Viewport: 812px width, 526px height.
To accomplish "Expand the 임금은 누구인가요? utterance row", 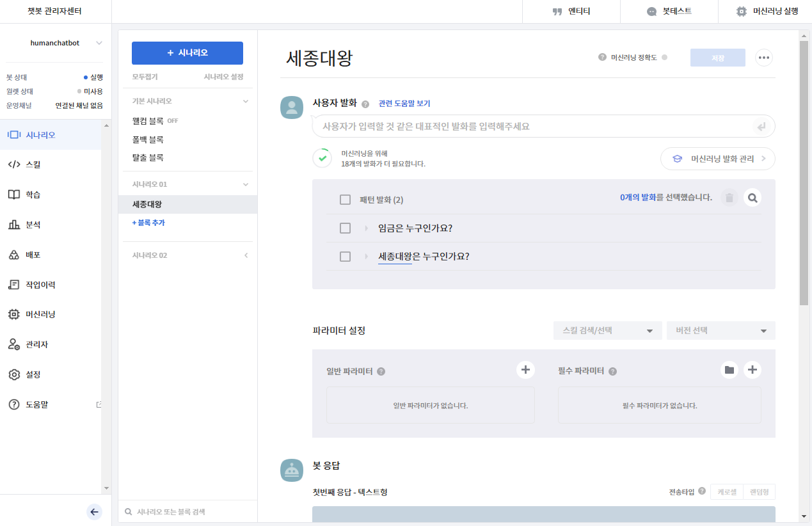I will [367, 228].
